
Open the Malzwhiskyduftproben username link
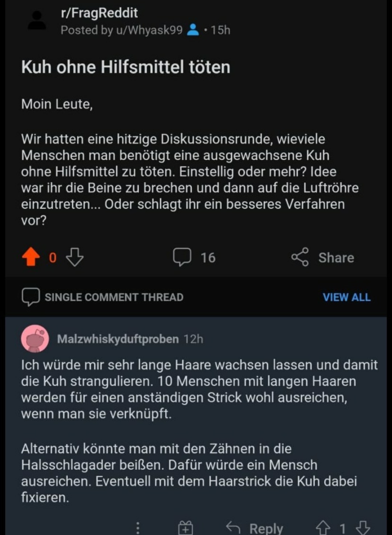(118, 339)
